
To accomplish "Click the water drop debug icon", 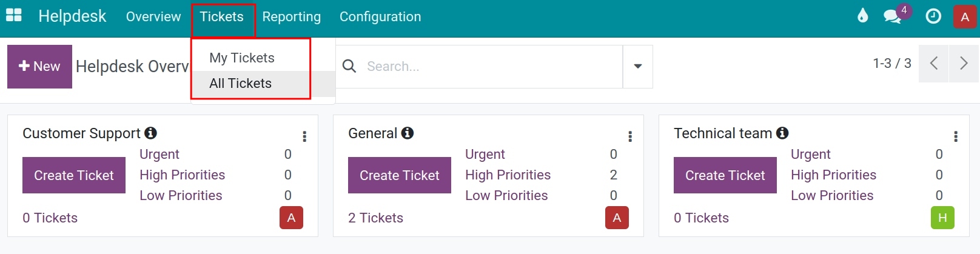I will click(862, 16).
